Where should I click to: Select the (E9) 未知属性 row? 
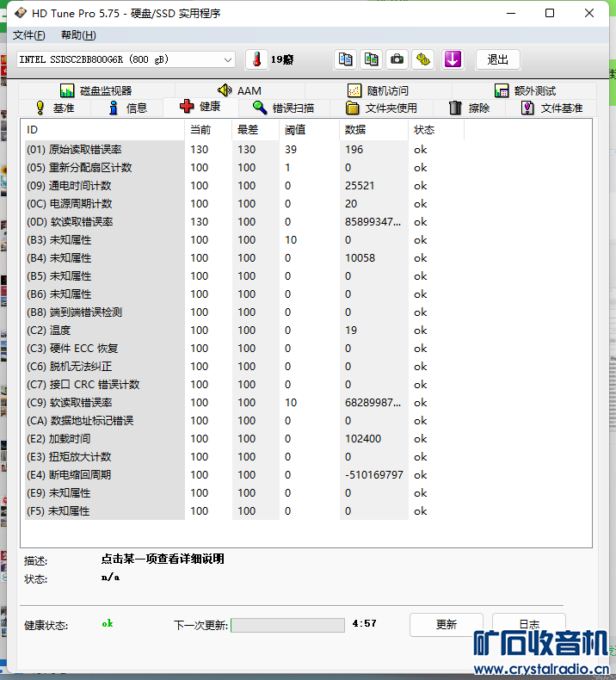coord(244,493)
